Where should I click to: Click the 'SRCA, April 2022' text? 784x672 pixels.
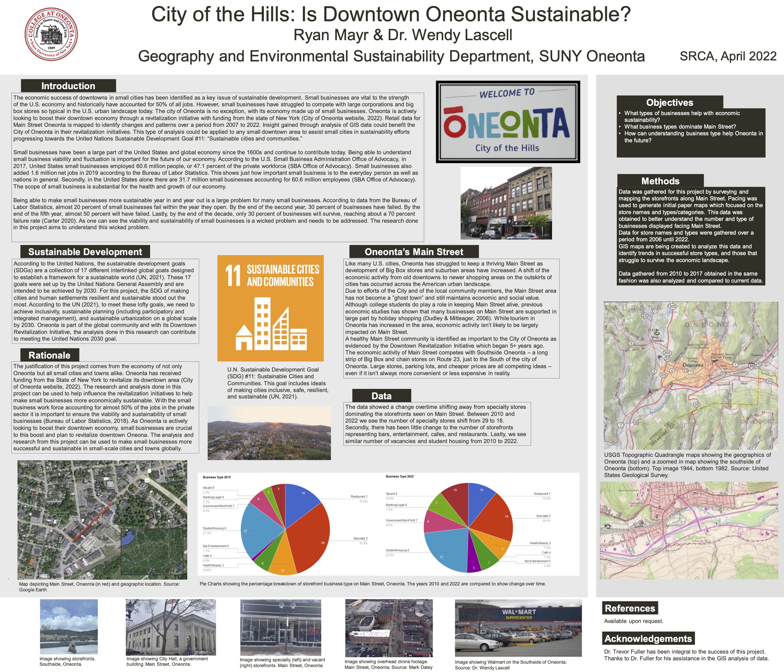(728, 56)
